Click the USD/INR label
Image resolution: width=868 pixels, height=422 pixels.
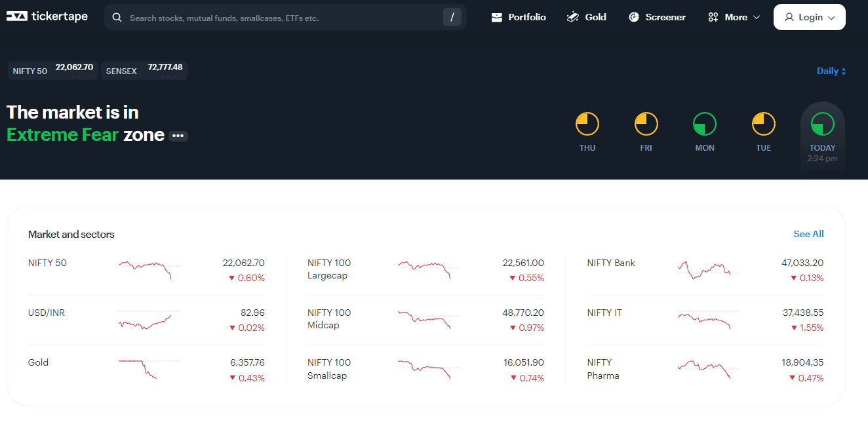[x=47, y=313]
